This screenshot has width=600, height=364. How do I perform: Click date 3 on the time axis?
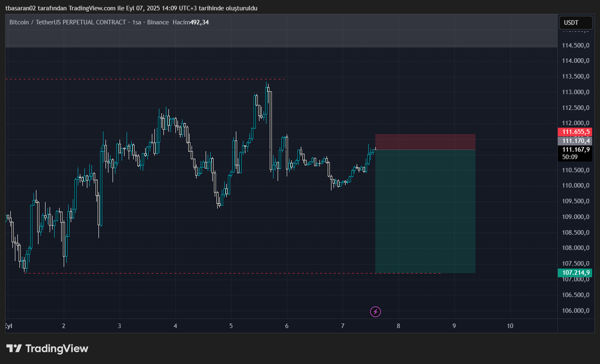(119, 326)
